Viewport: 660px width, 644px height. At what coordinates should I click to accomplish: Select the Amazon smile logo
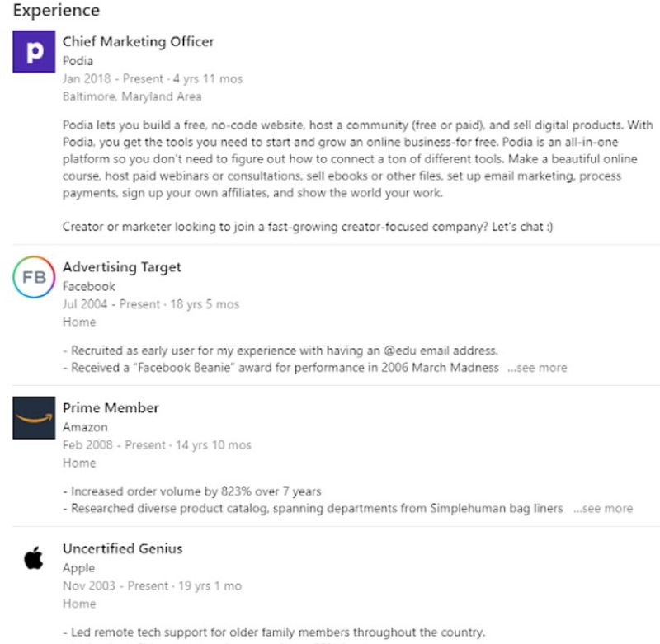click(x=34, y=417)
